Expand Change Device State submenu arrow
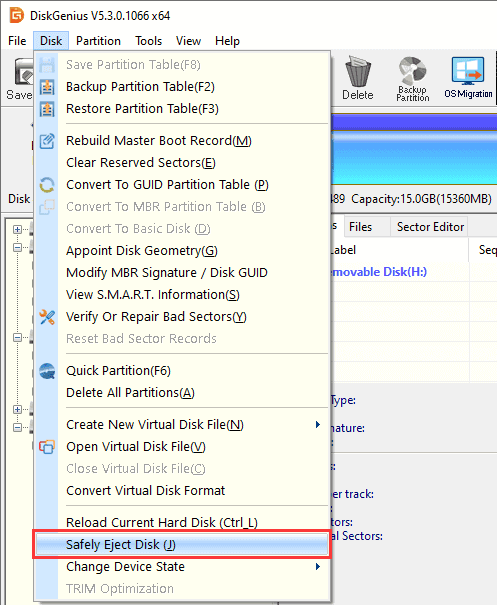This screenshot has width=497, height=605. tap(318, 567)
